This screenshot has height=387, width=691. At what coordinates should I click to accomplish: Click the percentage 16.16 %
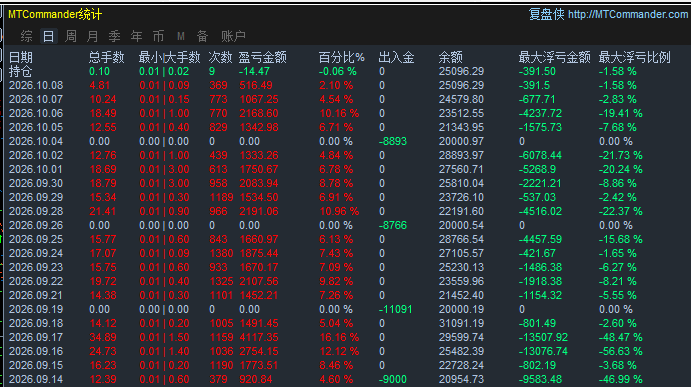pos(339,337)
